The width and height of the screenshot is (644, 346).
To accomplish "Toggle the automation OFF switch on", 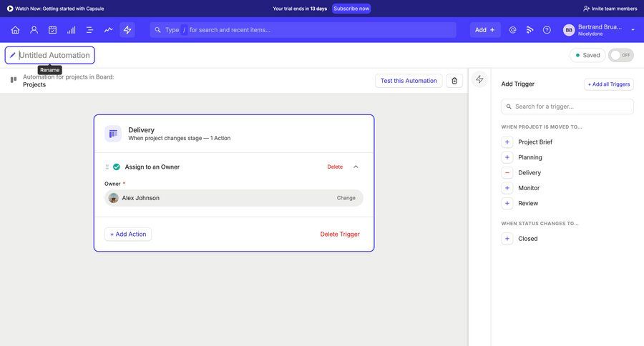I will (620, 55).
